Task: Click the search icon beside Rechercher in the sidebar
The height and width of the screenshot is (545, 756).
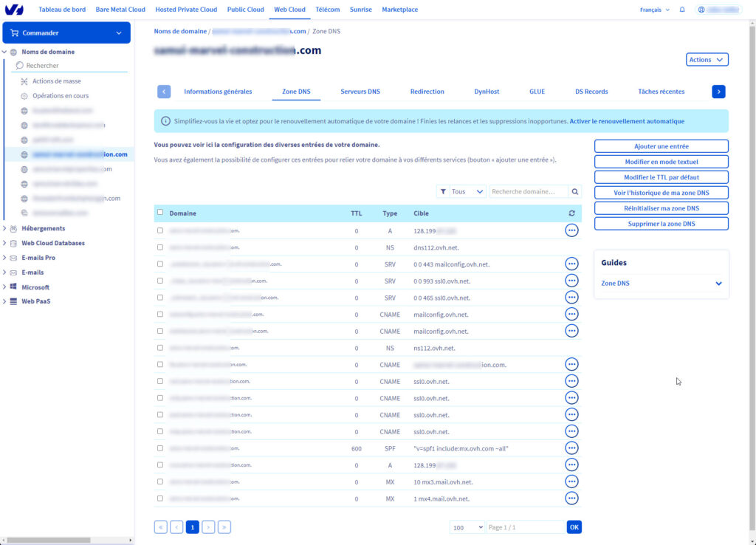Action: pyautogui.click(x=20, y=66)
